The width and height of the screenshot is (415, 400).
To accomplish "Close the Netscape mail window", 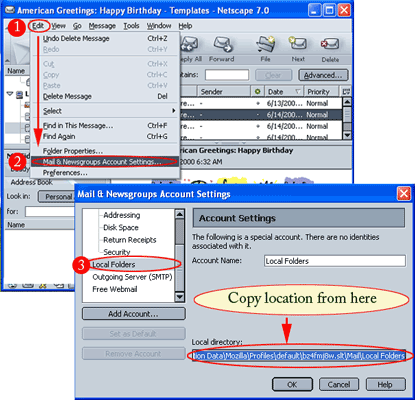I will 344,10.
